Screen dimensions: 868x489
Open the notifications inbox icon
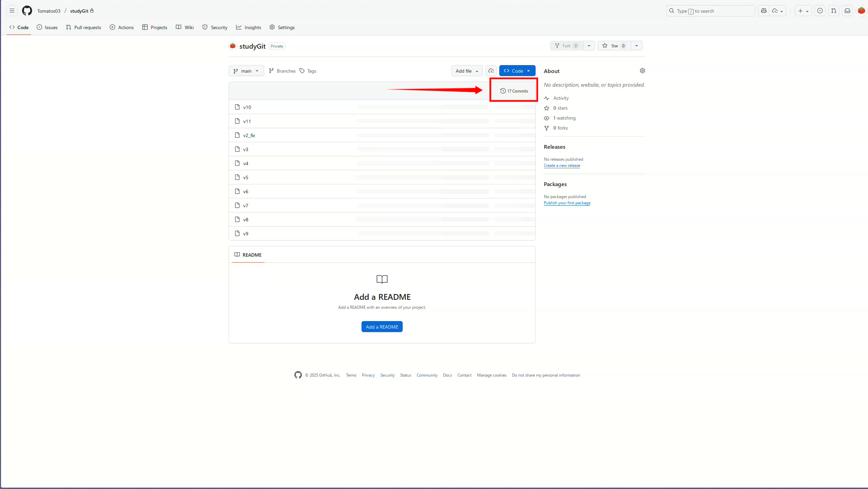coord(847,11)
